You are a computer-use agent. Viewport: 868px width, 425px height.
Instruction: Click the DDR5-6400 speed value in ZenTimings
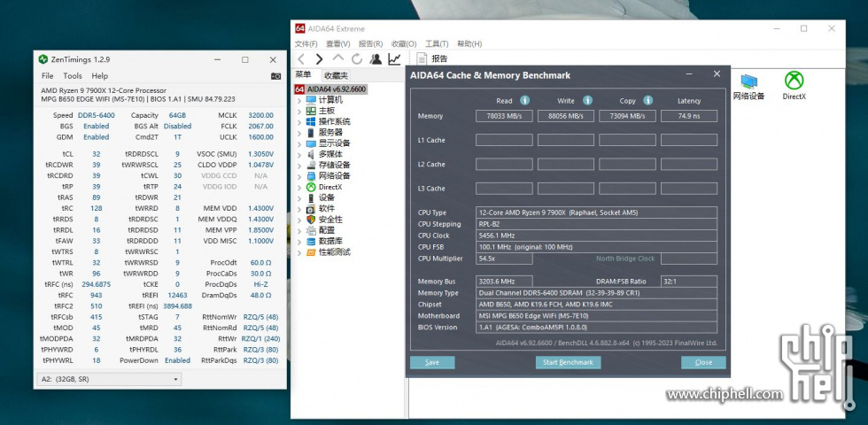[x=97, y=115]
